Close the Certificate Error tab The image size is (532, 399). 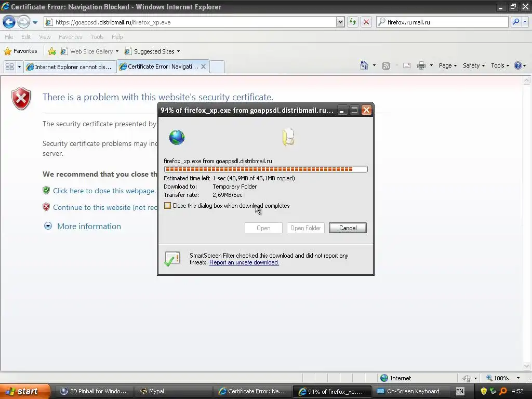pyautogui.click(x=203, y=66)
